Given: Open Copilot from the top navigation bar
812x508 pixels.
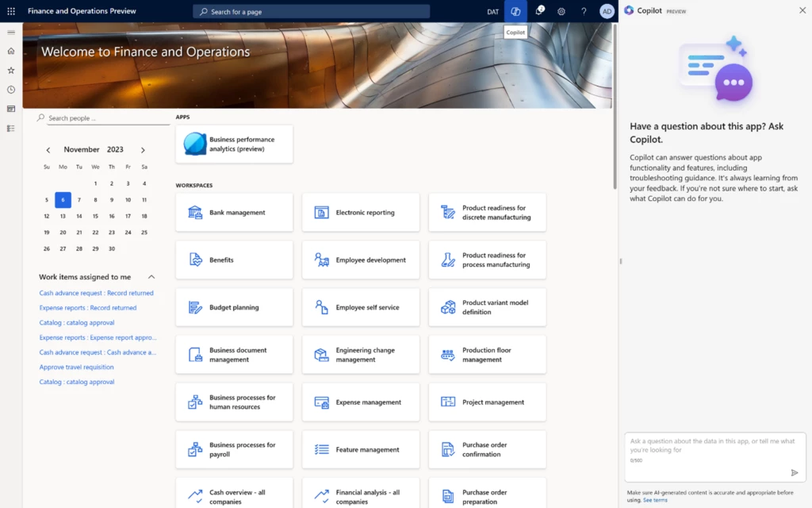Looking at the screenshot, I should tap(515, 11).
